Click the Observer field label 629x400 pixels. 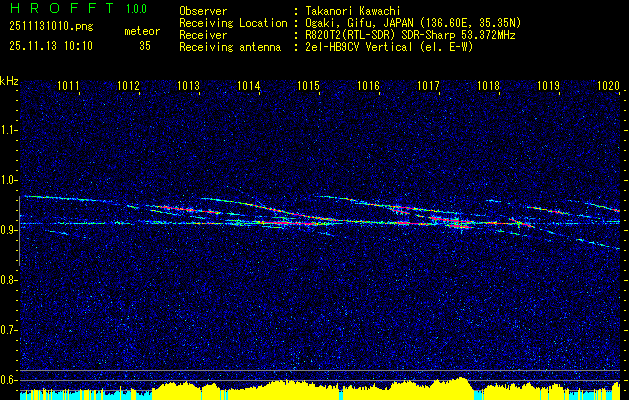pyautogui.click(x=203, y=11)
